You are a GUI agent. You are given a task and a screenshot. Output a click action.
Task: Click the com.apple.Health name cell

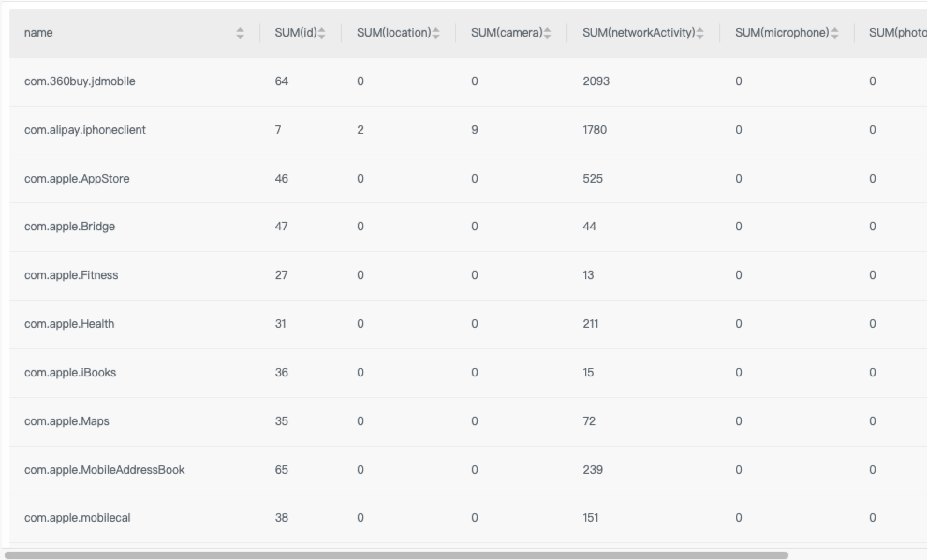[x=69, y=324]
